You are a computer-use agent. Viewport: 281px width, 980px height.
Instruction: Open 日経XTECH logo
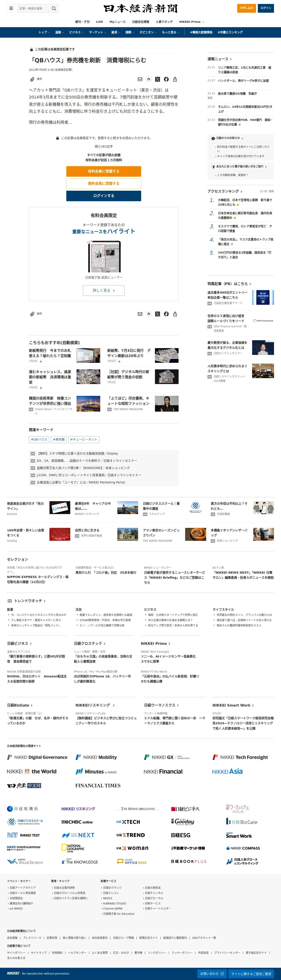[128, 822]
